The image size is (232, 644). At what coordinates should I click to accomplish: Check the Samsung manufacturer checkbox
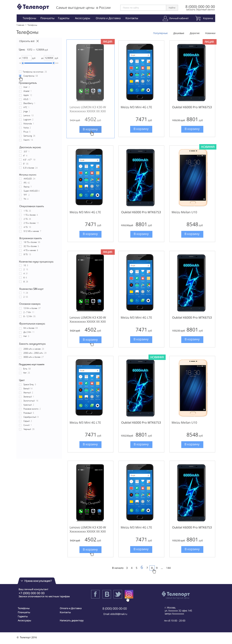(20, 136)
